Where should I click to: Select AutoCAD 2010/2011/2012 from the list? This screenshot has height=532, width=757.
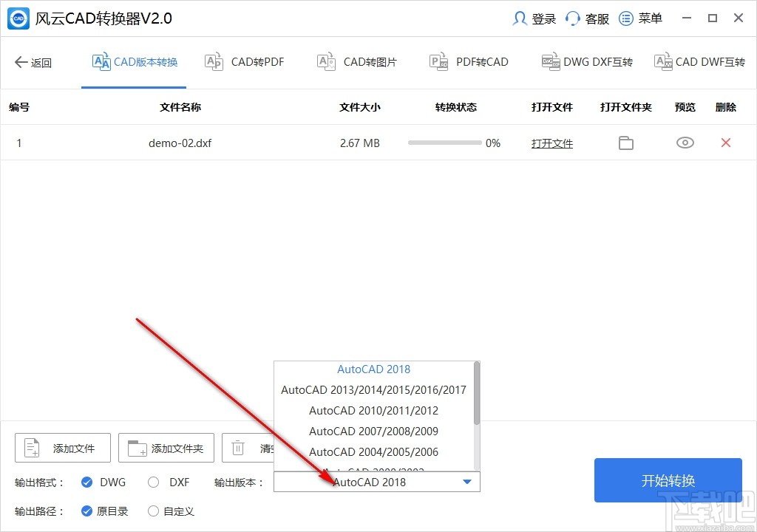pyautogui.click(x=373, y=410)
